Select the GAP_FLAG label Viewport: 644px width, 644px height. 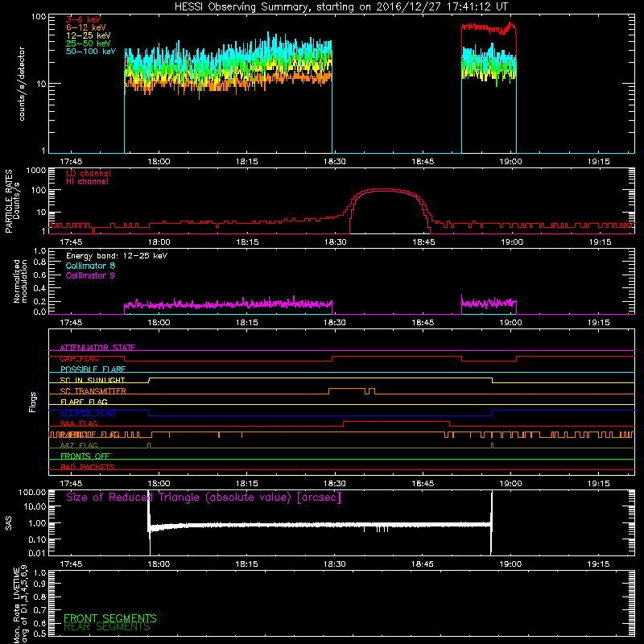click(x=79, y=358)
